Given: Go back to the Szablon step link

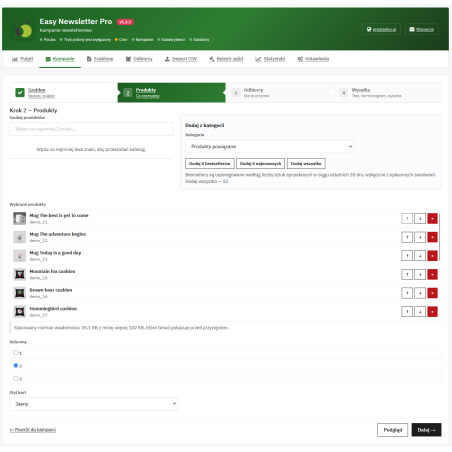Looking at the screenshot, I should pos(37,90).
